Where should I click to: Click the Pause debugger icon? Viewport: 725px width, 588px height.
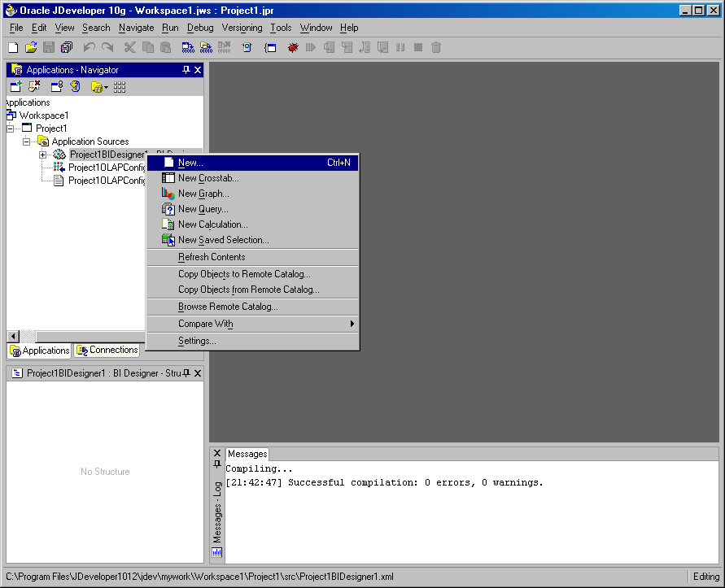tap(400, 47)
